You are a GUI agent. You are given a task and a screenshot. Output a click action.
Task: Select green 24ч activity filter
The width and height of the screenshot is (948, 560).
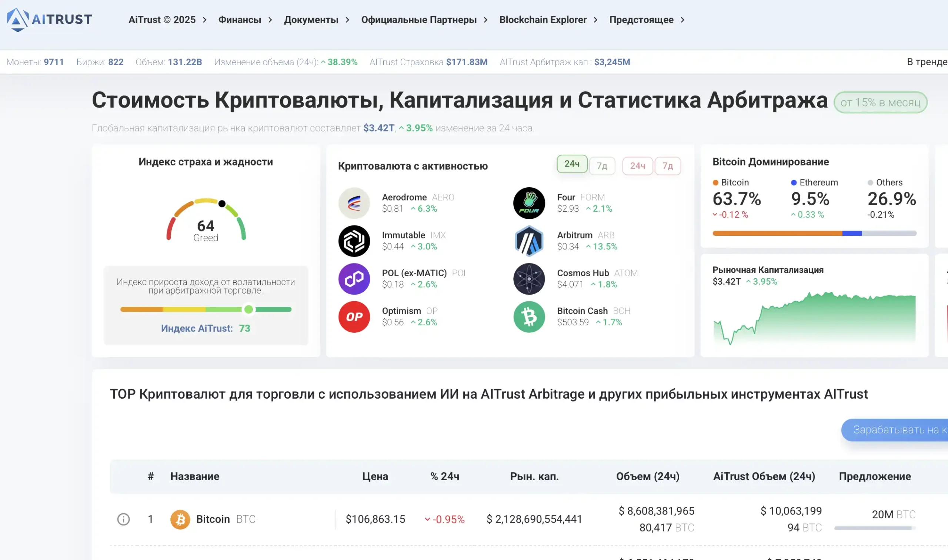click(x=572, y=164)
